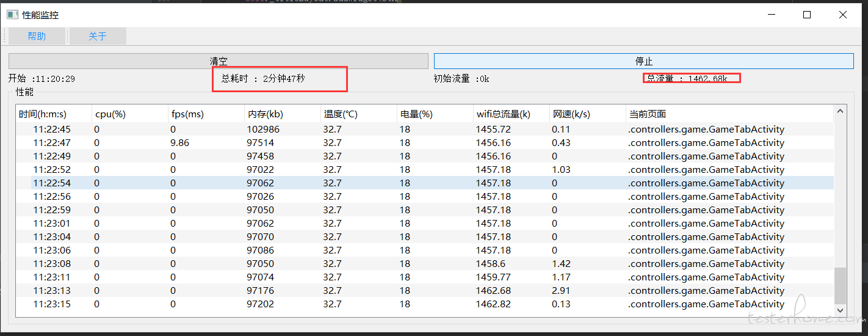This screenshot has height=336, width=868.
Task: Select the row with time 11:23:01
Action: [x=425, y=223]
